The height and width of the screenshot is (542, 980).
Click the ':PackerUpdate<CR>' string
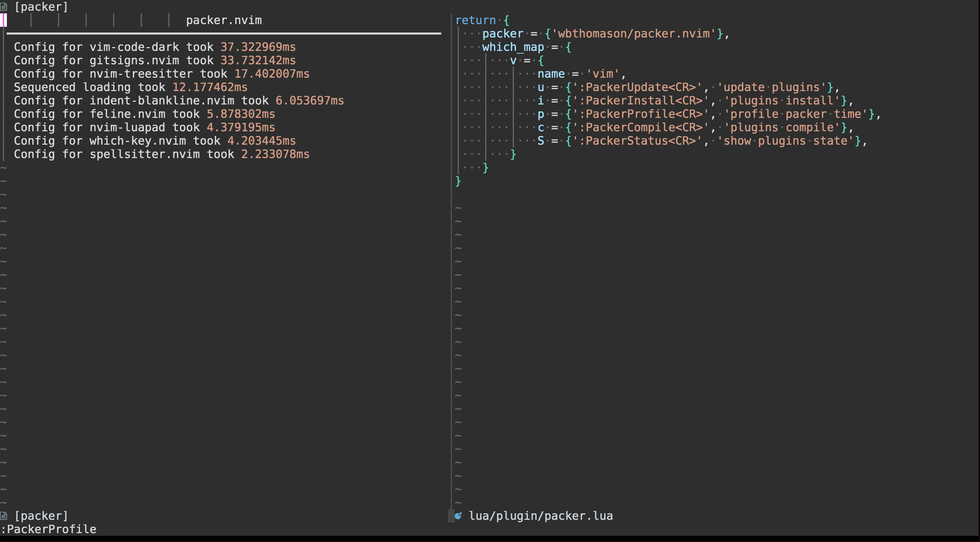click(637, 87)
